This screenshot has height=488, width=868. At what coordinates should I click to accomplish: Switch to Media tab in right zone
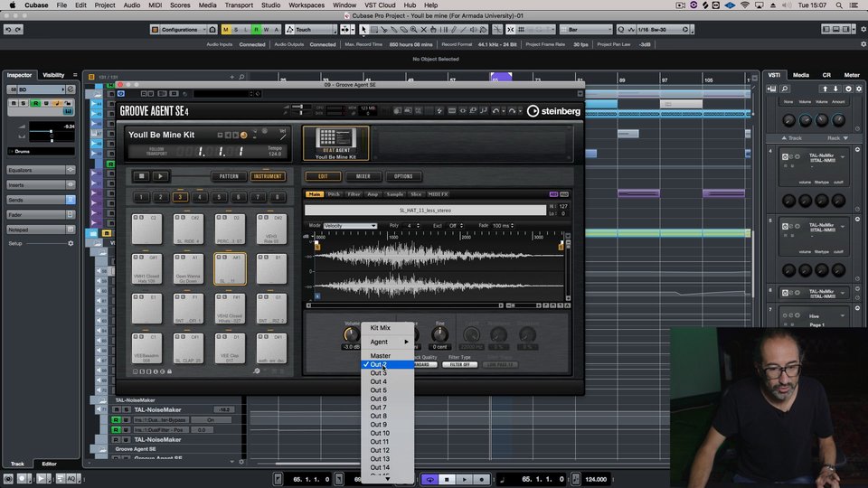pos(800,75)
